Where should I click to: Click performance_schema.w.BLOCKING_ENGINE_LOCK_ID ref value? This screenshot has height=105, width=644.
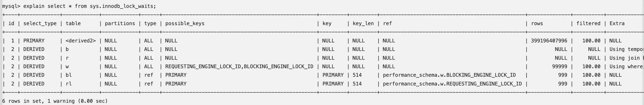point(449,75)
